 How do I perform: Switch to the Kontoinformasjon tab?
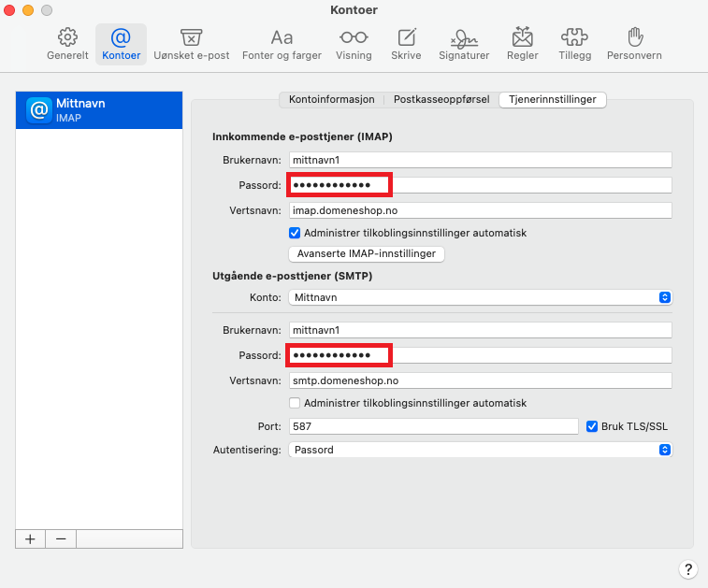point(331,99)
